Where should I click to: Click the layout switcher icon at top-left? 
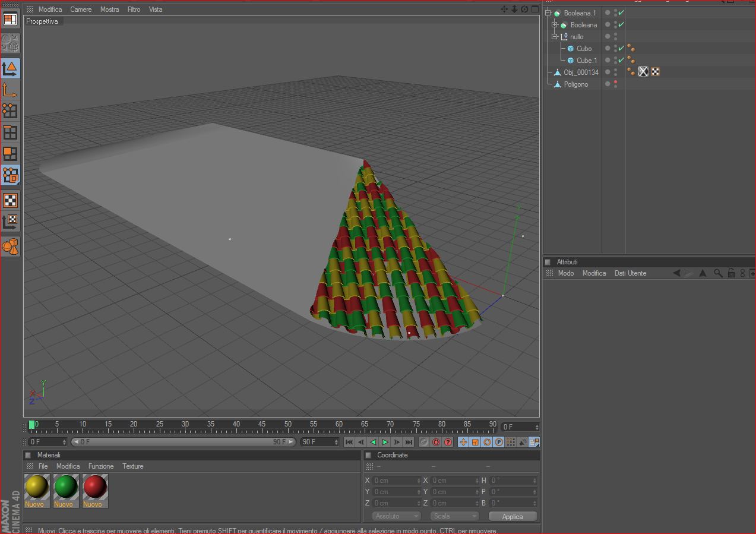tap(10, 19)
